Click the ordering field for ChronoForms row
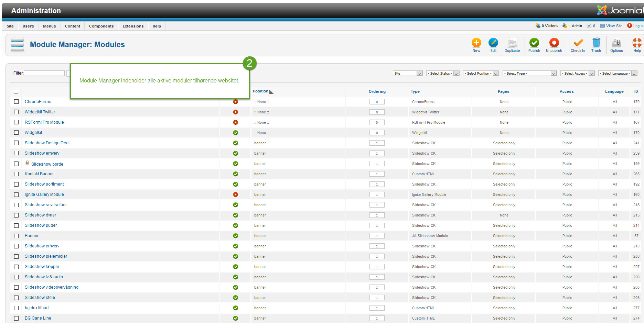This screenshot has height=323, width=644. point(377,102)
